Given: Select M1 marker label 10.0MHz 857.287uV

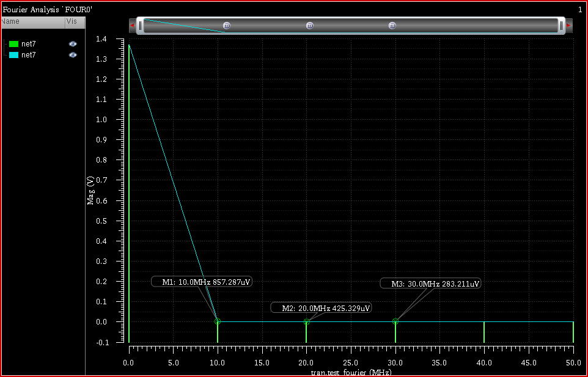Looking at the screenshot, I should pos(202,282).
